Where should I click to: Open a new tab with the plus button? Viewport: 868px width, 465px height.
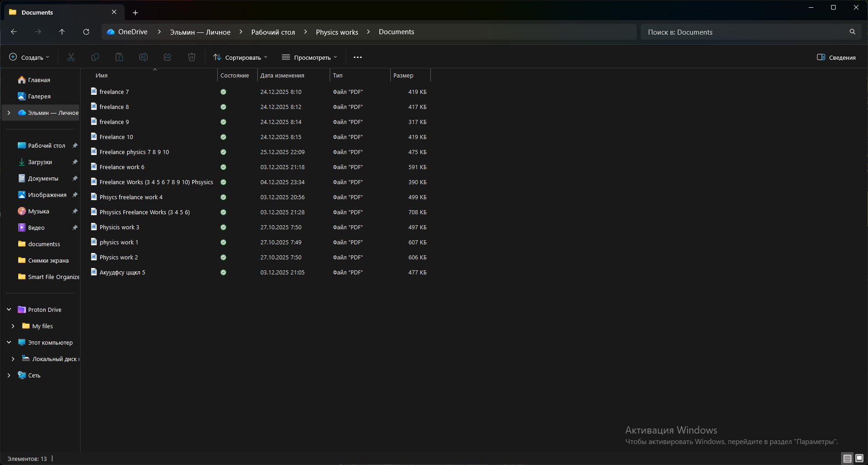[135, 12]
